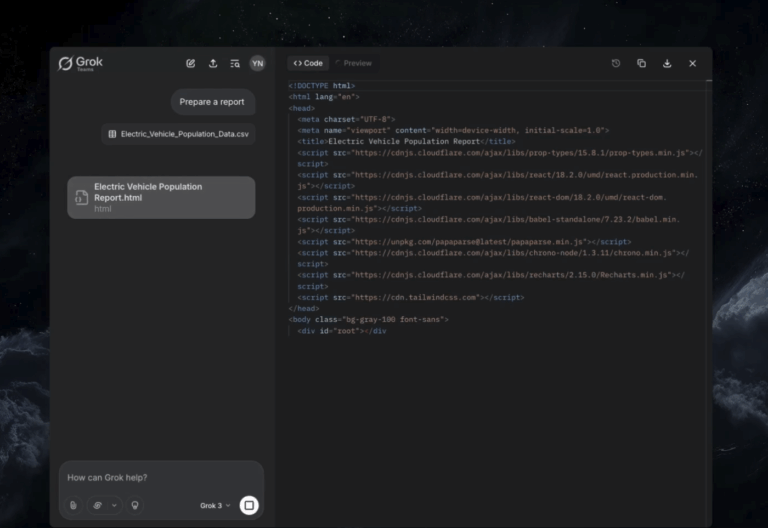Image resolution: width=768 pixels, height=528 pixels.
Task: Click the file icon on report card
Action: (81, 197)
